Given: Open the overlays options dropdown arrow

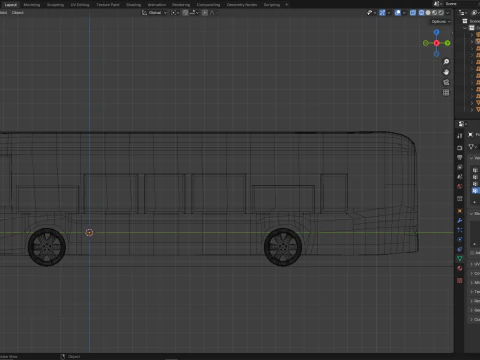Looking at the screenshot, I should tap(404, 13).
